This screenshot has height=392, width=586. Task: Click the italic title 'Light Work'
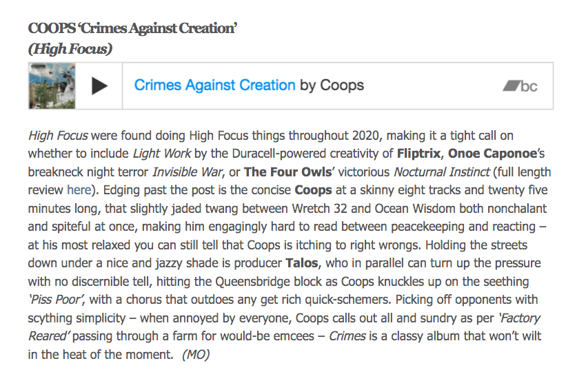click(x=162, y=154)
